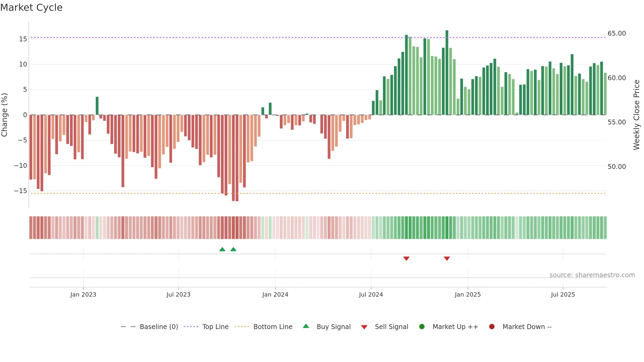Viewport: 644px width, 362px height.
Task: Click the 65.00 price axis label
Action: point(617,34)
